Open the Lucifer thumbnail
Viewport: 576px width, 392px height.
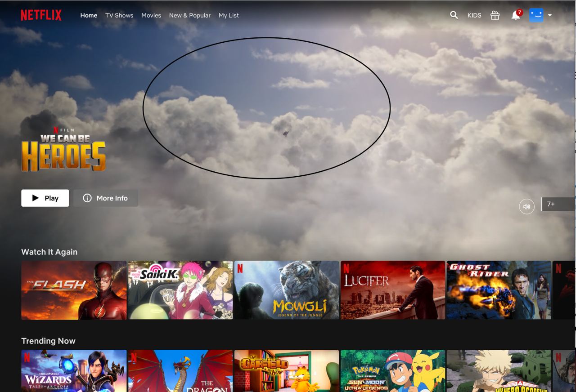pyautogui.click(x=393, y=290)
